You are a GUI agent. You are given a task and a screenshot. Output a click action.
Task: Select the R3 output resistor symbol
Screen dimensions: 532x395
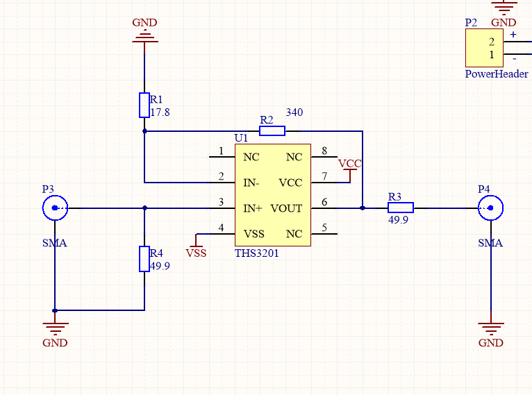pyautogui.click(x=401, y=208)
